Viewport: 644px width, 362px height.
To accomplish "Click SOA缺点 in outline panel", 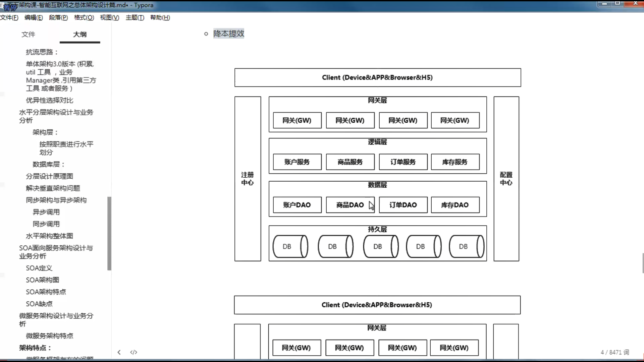I will click(x=39, y=304).
